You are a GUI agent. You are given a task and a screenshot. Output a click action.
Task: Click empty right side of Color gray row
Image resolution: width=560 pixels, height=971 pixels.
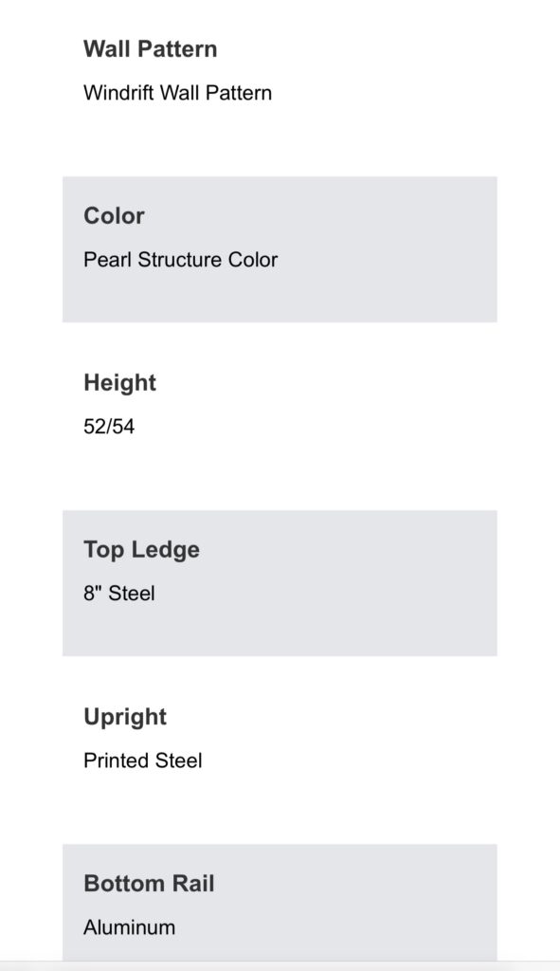click(396, 249)
